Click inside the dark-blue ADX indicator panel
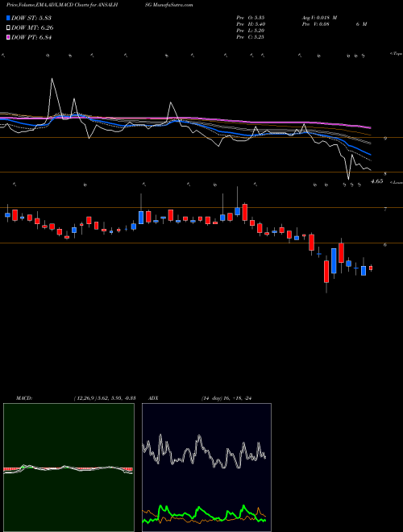403x532 pixels. click(x=206, y=468)
